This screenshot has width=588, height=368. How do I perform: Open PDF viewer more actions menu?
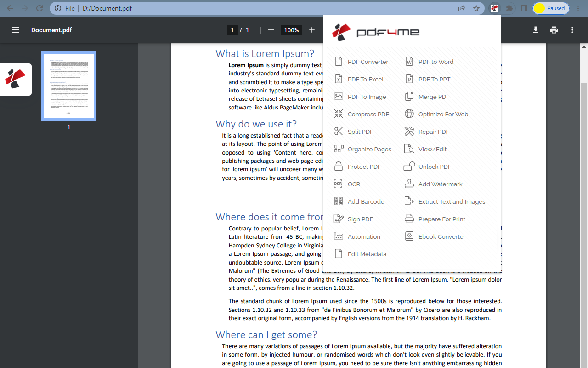tap(572, 30)
